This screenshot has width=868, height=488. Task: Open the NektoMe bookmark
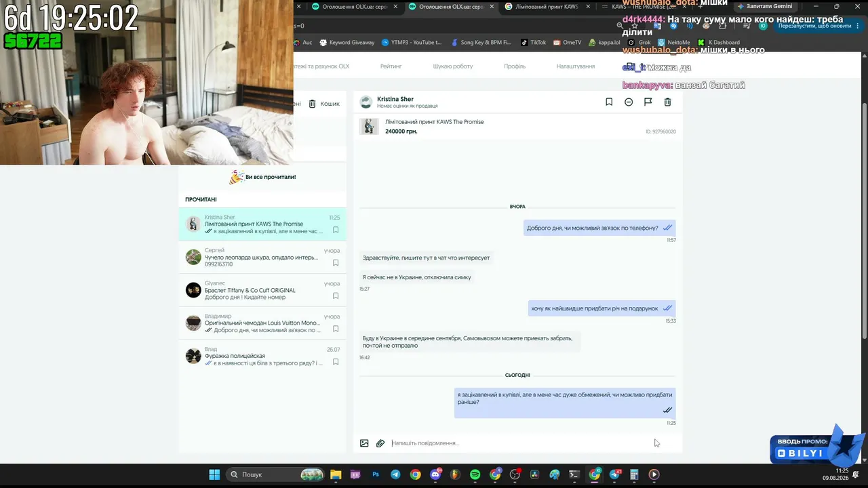(x=674, y=42)
